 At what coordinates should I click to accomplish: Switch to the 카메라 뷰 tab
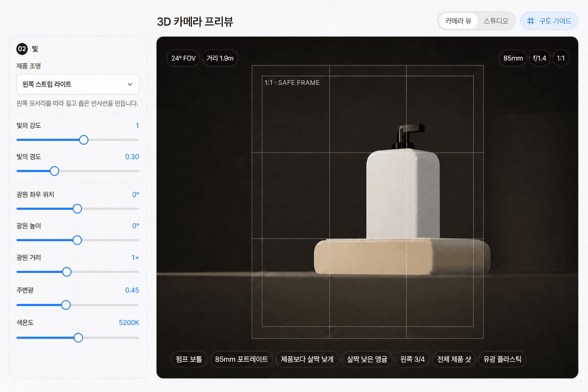[x=458, y=21]
